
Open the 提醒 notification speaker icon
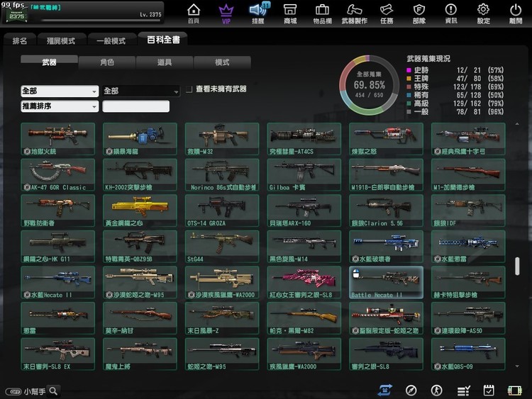[x=258, y=13]
